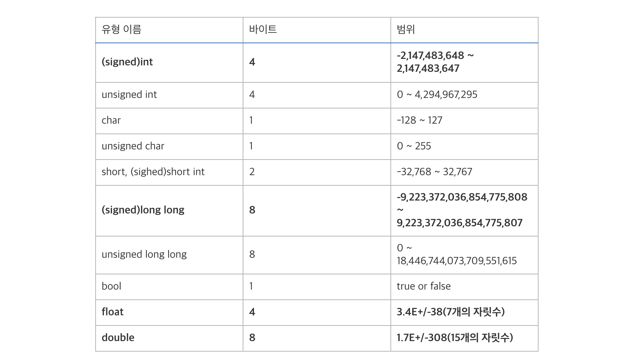Click the 1.7E+/-308 range cell
644x354 pixels.
(464, 338)
